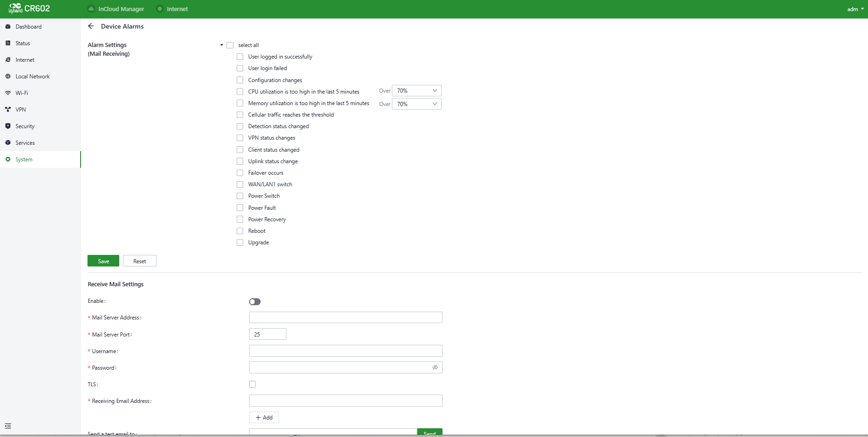The height and width of the screenshot is (437, 868).
Task: Open the Status menu item
Action: (23, 43)
